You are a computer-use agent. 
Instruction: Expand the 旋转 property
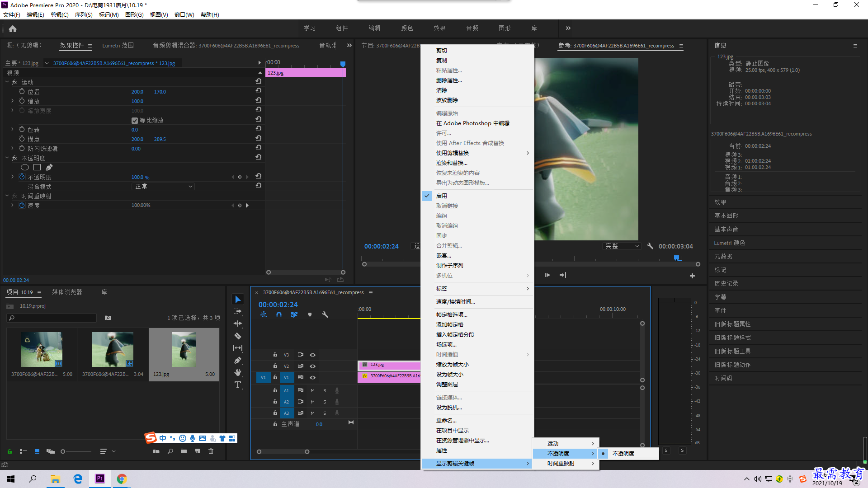[12, 129]
